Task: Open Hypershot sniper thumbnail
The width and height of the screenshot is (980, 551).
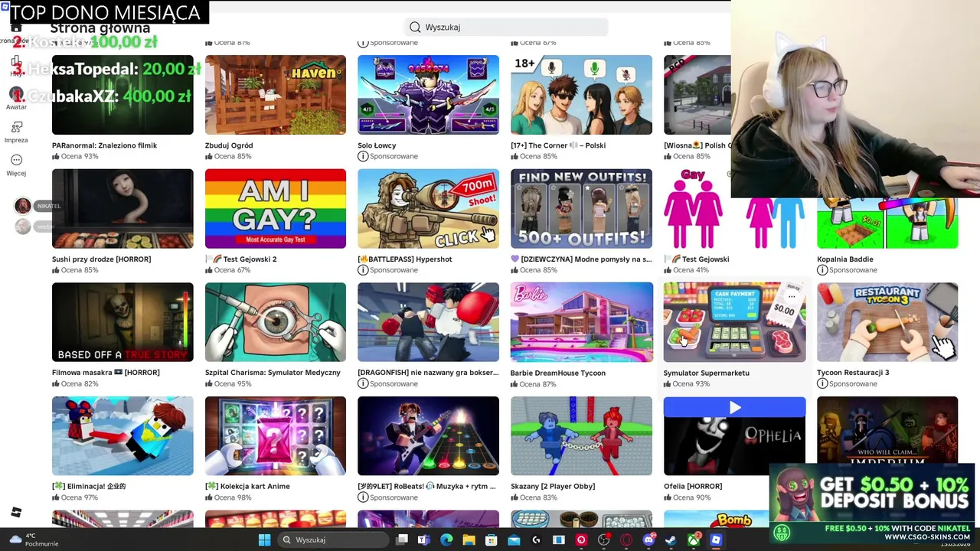Action: point(428,208)
